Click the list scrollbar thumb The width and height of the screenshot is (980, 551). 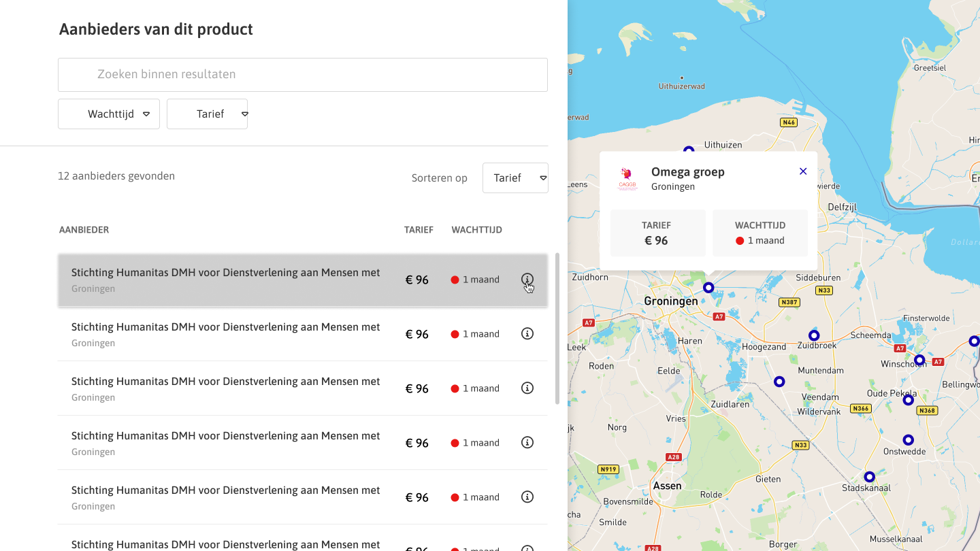[x=557, y=329]
